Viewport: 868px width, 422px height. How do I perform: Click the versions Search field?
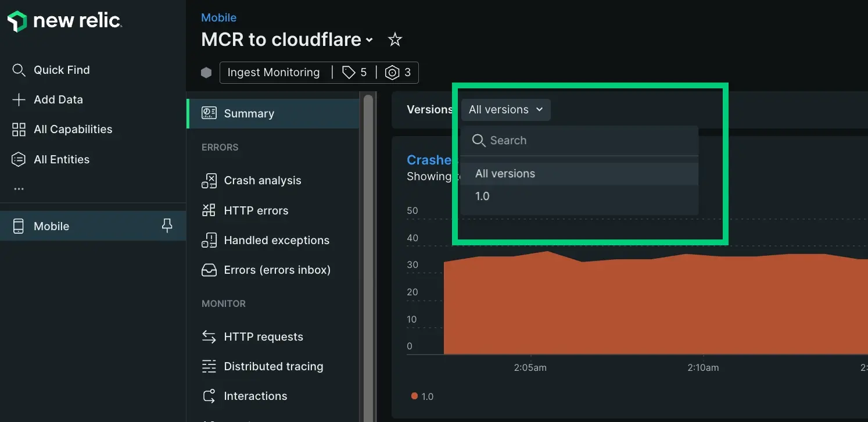[581, 141]
